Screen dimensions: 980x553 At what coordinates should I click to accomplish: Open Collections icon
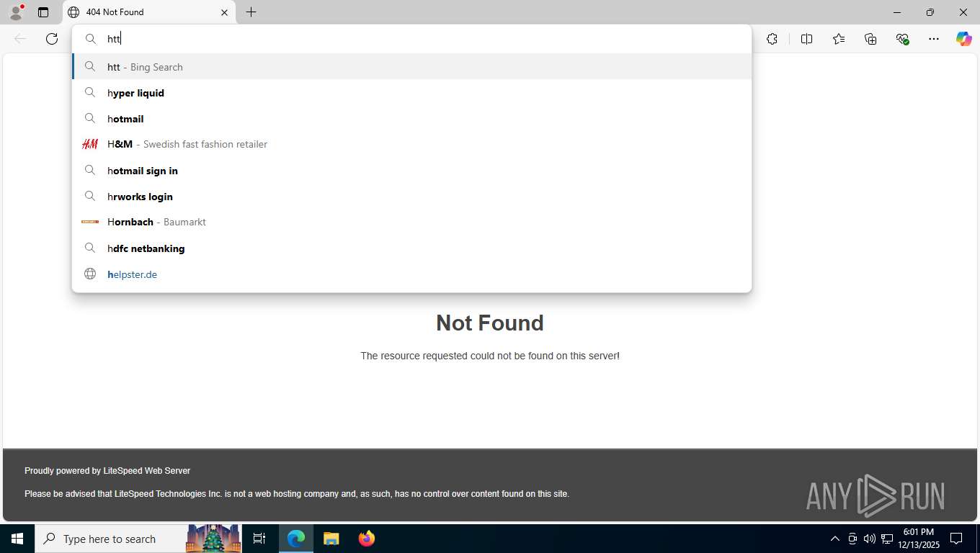tap(870, 39)
